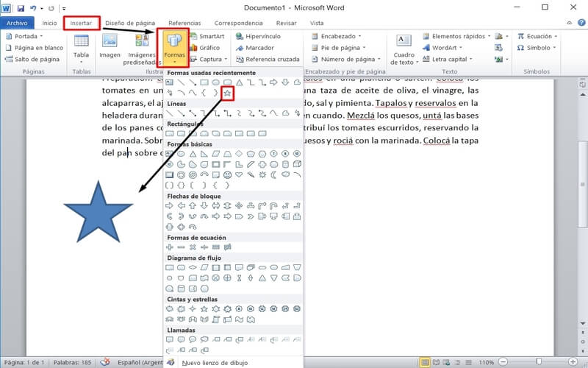This screenshot has width=588, height=368.
Task: Switch to Draft view button
Action: point(468,362)
